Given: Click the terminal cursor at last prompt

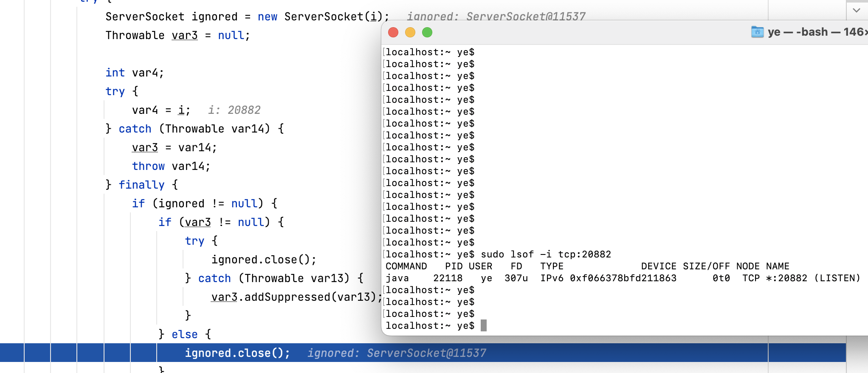Looking at the screenshot, I should point(484,325).
